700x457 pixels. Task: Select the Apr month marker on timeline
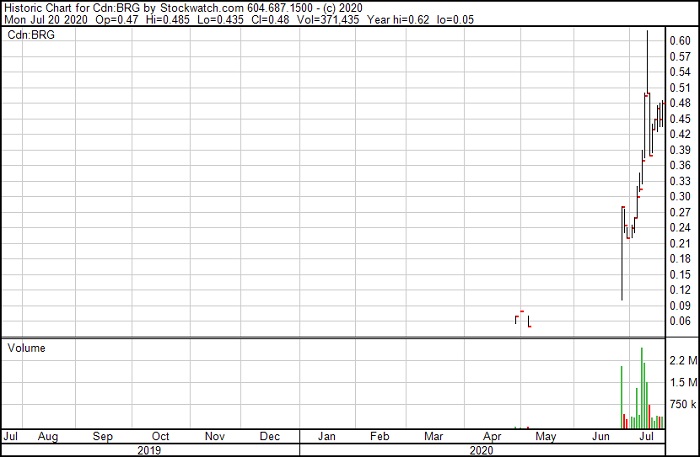[492, 437]
